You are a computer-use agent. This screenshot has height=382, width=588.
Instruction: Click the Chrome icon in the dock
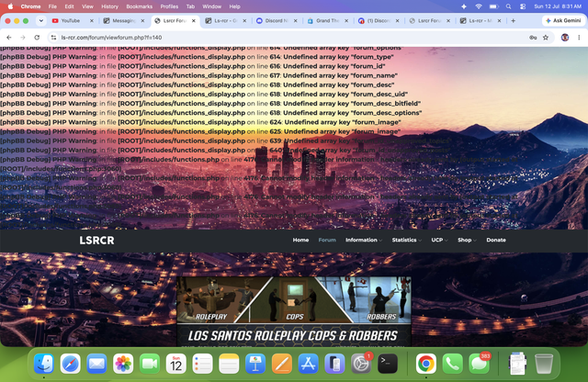coord(426,364)
